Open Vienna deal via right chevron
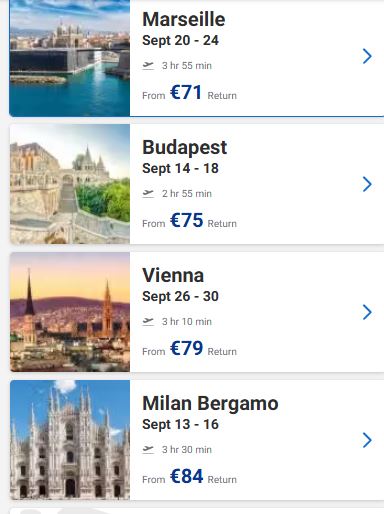384x514 pixels. pyautogui.click(x=367, y=312)
